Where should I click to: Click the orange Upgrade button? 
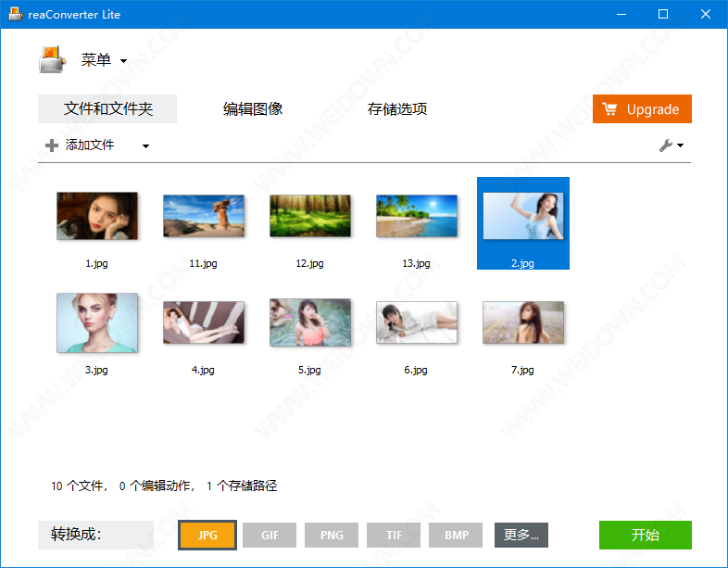point(642,108)
